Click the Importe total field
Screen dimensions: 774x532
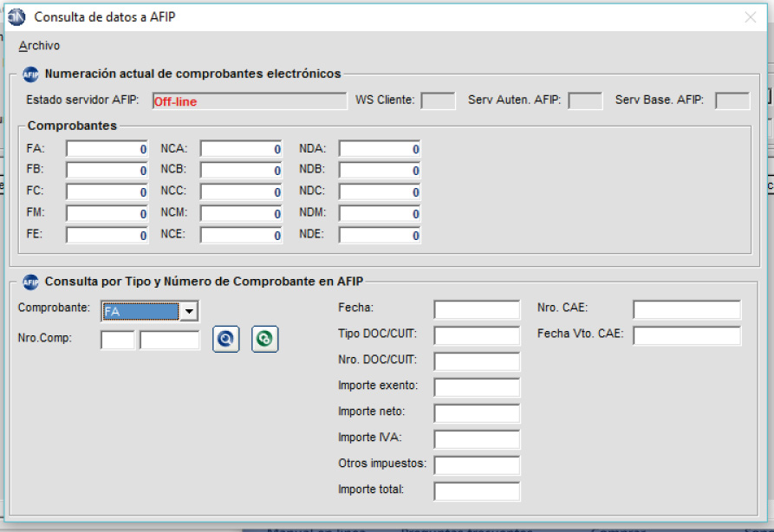click(x=477, y=491)
